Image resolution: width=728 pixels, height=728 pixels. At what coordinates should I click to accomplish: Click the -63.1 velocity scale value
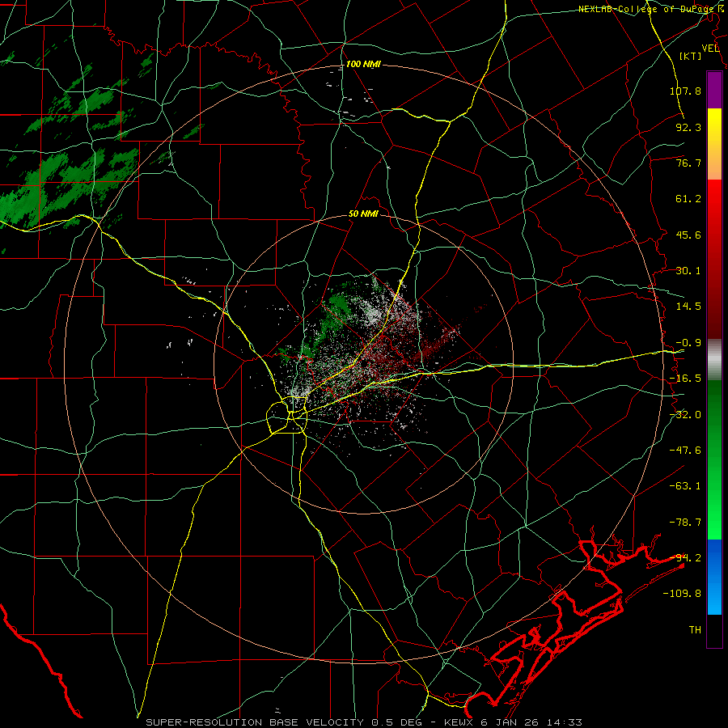685,486
